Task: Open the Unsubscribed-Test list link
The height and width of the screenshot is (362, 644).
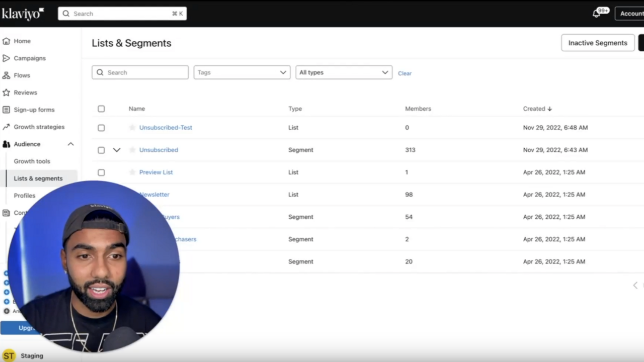Action: [166, 128]
